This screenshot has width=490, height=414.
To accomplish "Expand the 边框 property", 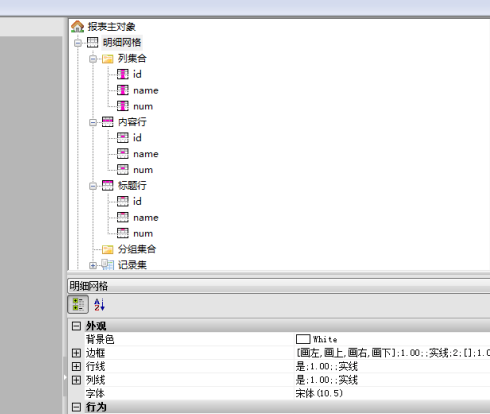I will point(76,353).
